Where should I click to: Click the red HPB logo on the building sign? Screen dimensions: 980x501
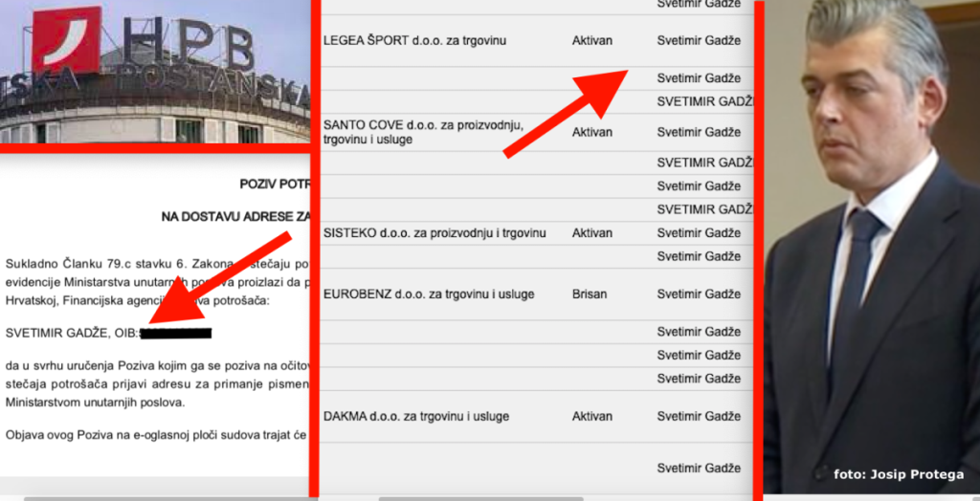pyautogui.click(x=67, y=39)
